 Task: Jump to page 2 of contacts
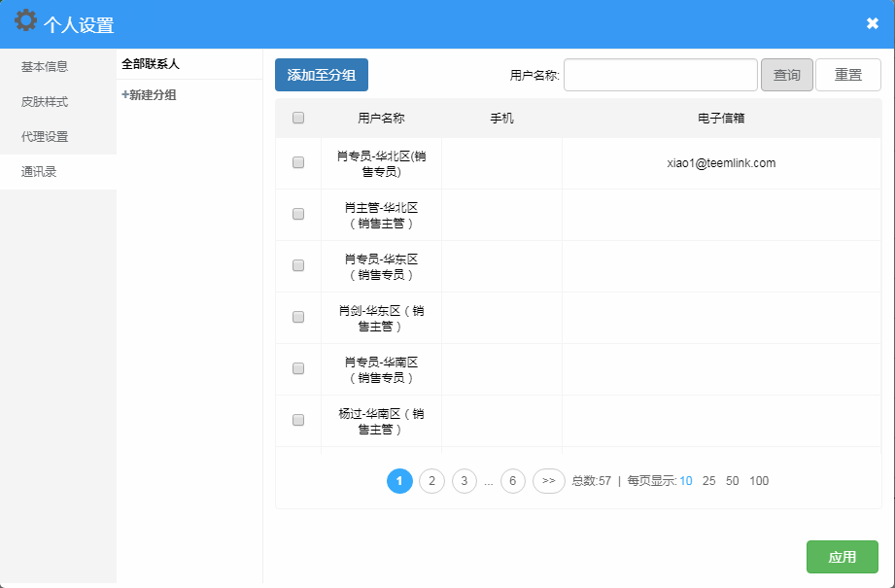pyautogui.click(x=431, y=481)
